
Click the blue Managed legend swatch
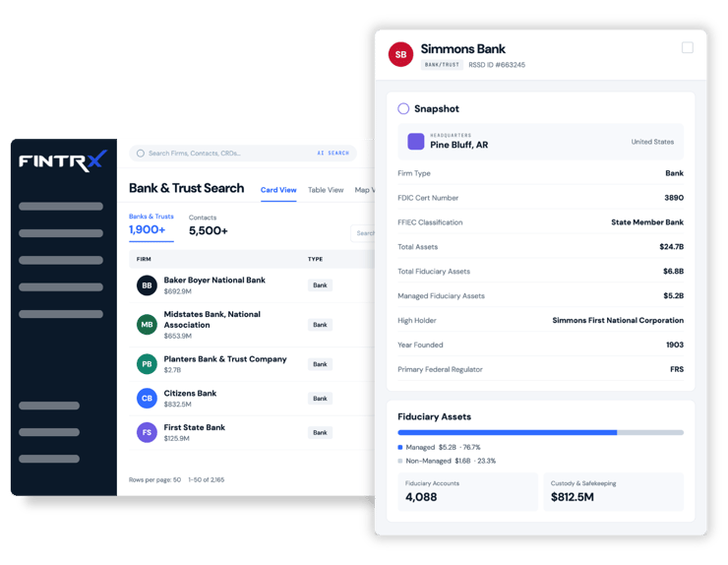click(400, 448)
